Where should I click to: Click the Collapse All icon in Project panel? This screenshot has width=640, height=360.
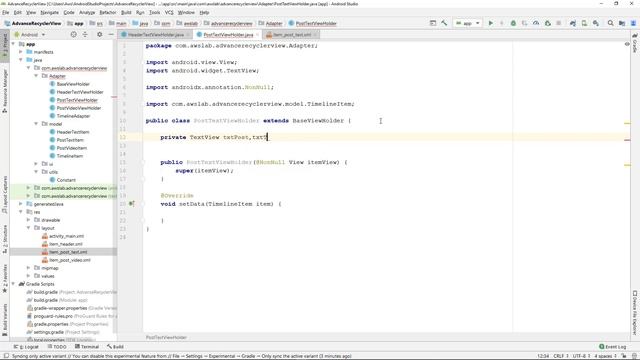tap(85, 35)
